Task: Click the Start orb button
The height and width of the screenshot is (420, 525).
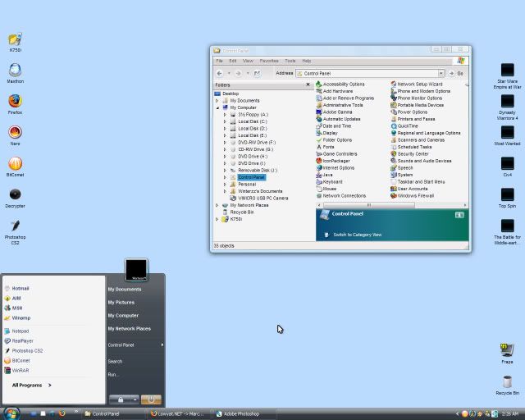Action: [11, 413]
